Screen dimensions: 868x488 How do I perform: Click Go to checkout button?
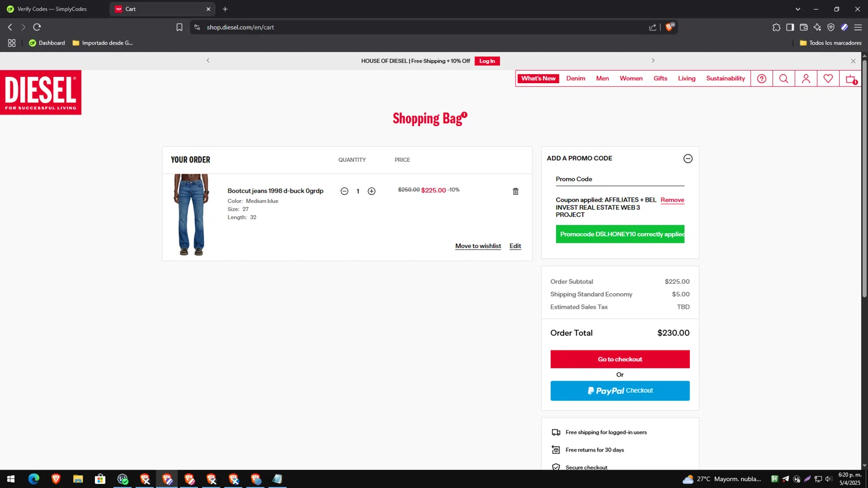[x=620, y=359]
